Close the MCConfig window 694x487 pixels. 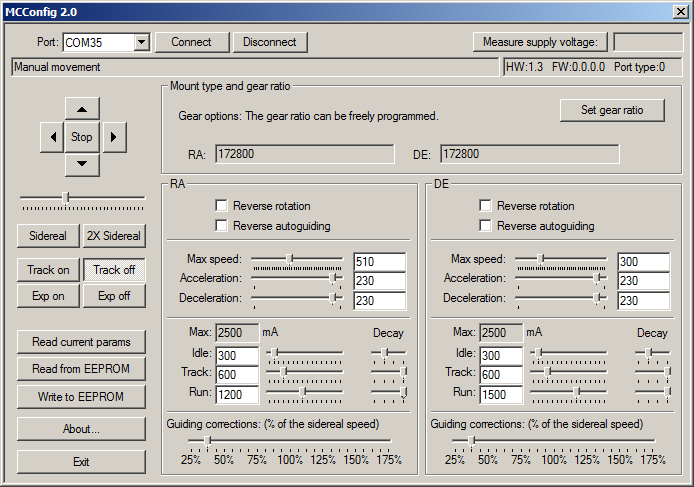pyautogui.click(x=680, y=11)
